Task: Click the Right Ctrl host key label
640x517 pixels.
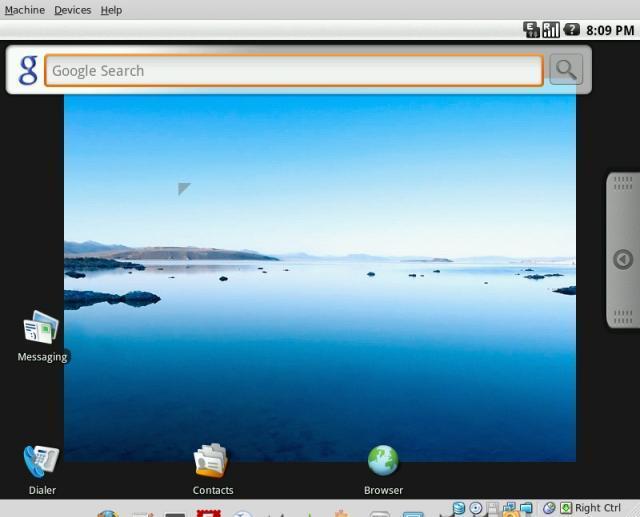Action: 598,508
